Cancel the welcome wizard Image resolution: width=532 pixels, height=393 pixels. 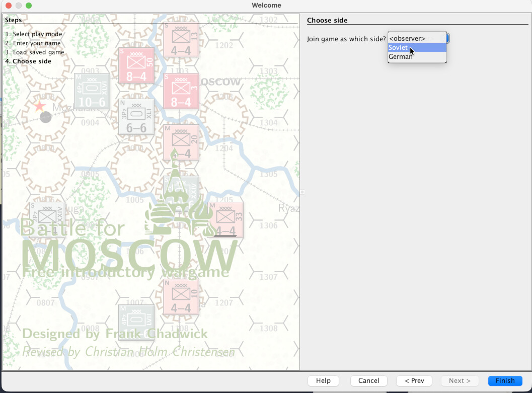click(x=368, y=381)
